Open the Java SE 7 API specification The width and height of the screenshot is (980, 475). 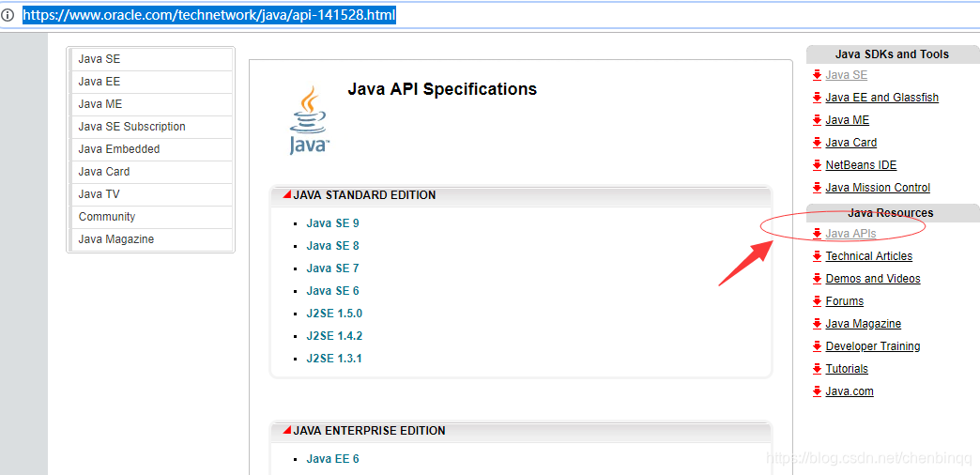(x=332, y=268)
